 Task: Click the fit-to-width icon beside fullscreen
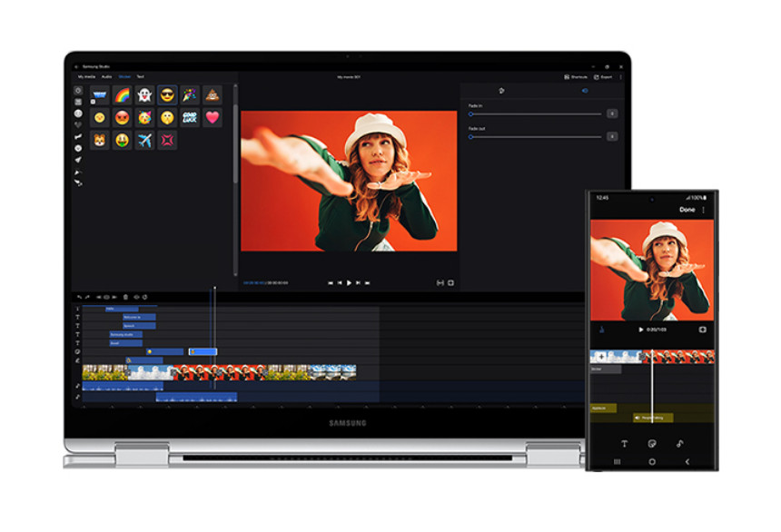tap(440, 283)
